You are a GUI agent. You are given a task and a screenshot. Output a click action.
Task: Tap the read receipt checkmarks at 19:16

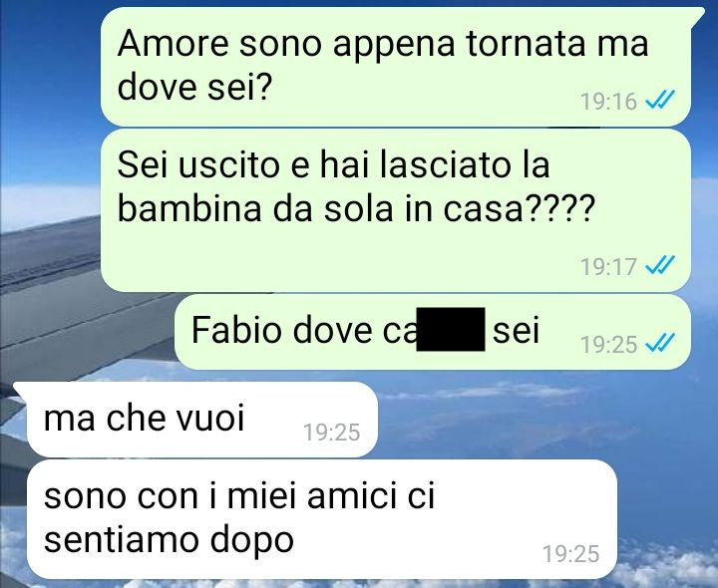coord(660,100)
